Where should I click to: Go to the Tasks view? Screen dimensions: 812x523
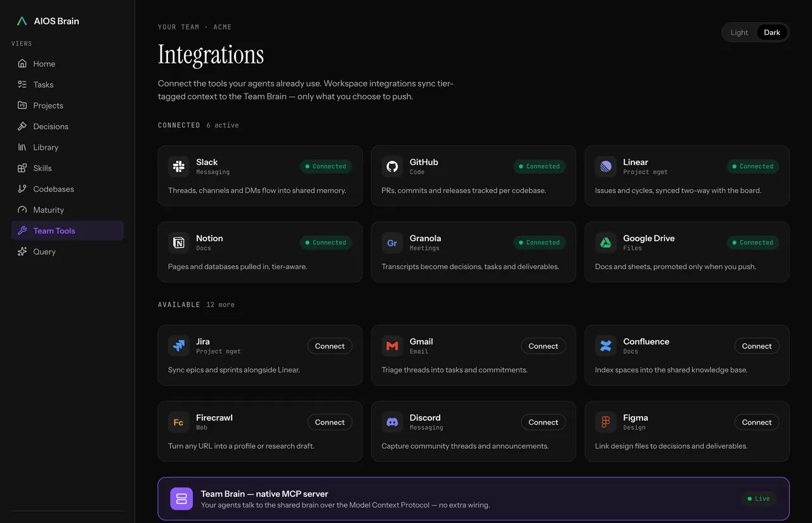pos(67,84)
